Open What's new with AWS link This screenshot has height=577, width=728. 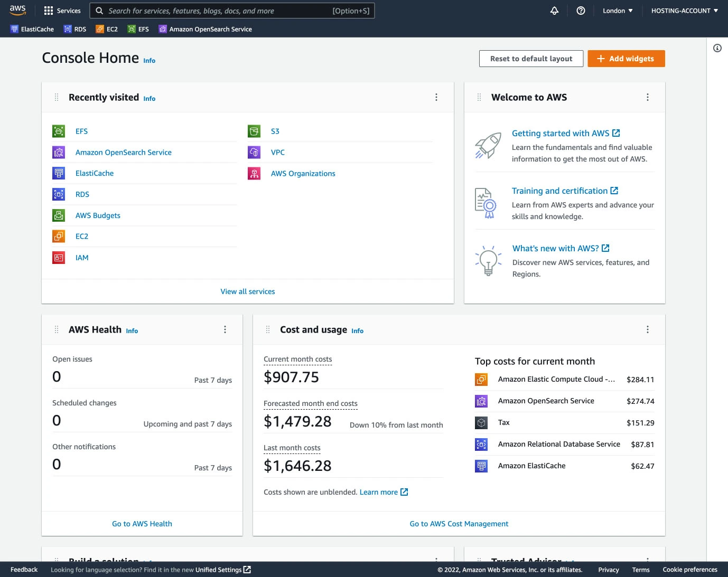[x=561, y=248]
